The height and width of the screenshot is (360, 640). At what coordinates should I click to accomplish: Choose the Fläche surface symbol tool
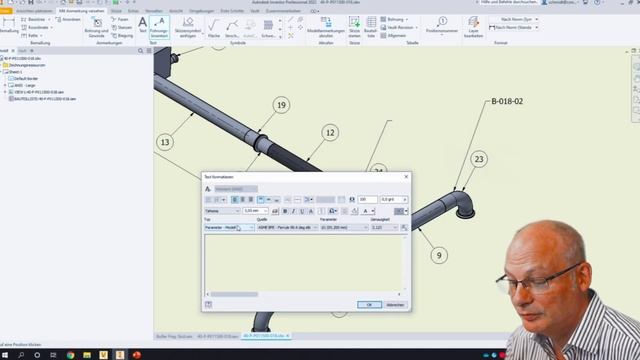(213, 28)
